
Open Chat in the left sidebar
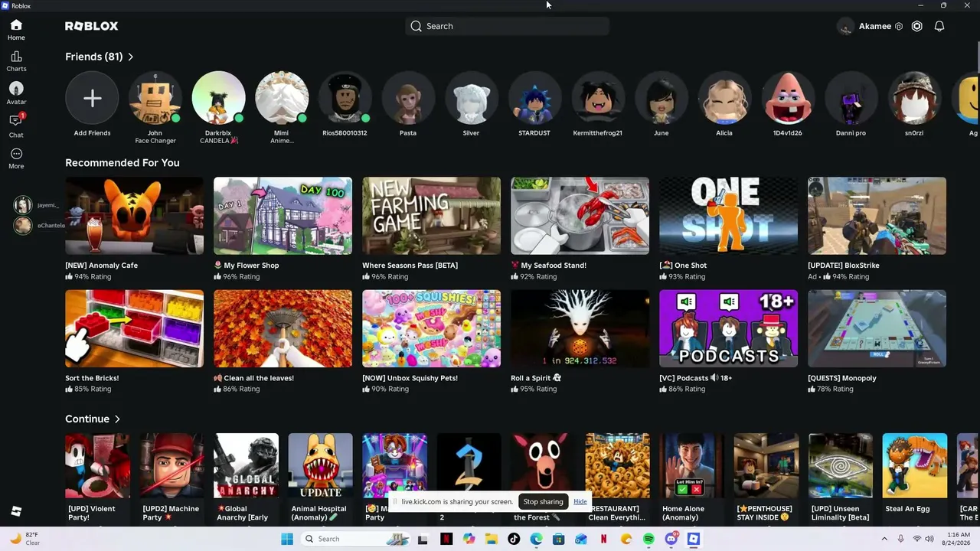coord(16,126)
